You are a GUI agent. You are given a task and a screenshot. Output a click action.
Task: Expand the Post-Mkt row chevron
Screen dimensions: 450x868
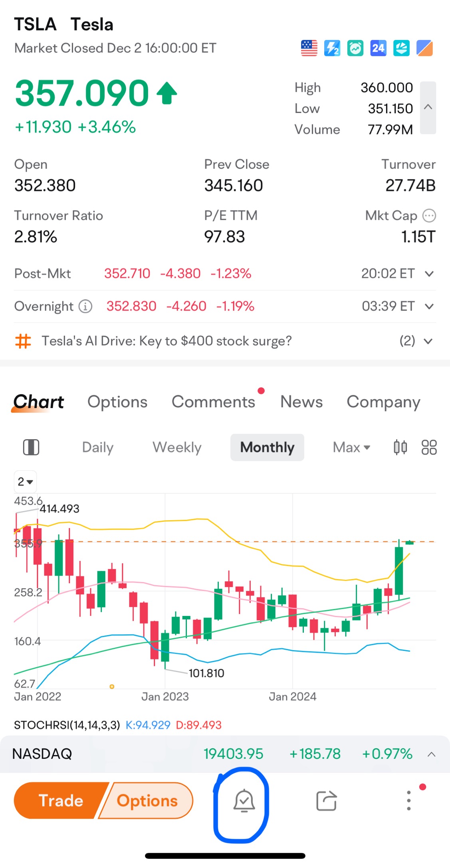coord(429,274)
